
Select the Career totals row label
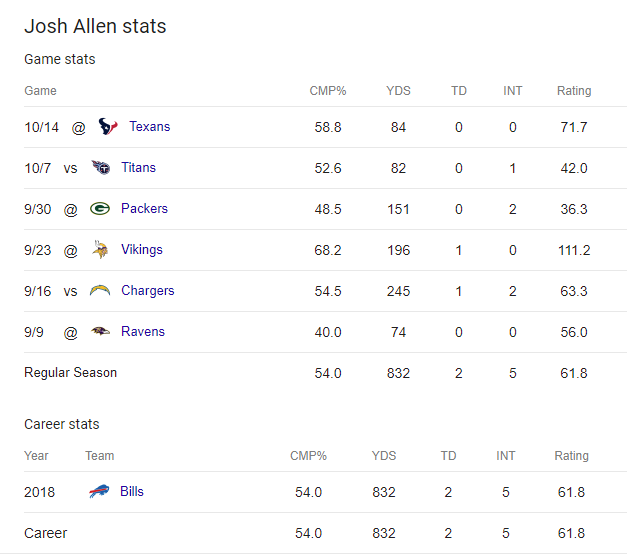pyautogui.click(x=46, y=533)
